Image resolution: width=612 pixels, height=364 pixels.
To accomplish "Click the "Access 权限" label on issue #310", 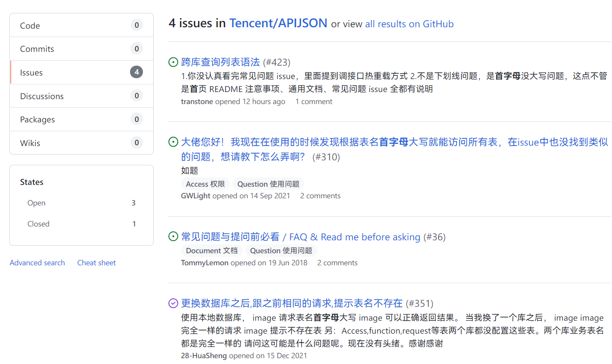I will (x=205, y=184).
